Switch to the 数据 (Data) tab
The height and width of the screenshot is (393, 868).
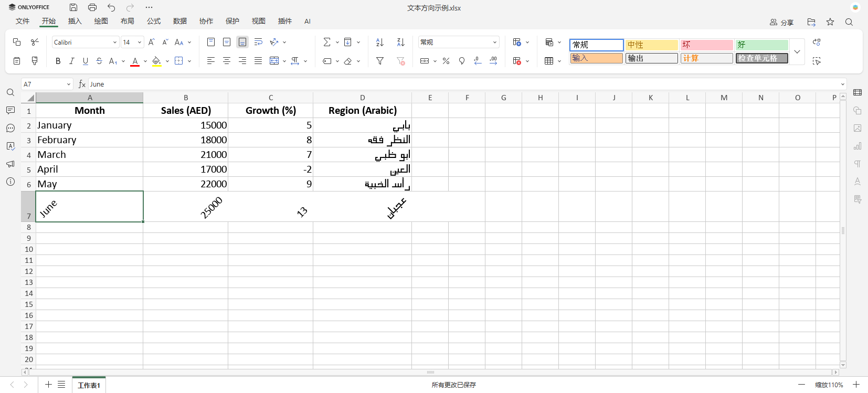click(180, 21)
